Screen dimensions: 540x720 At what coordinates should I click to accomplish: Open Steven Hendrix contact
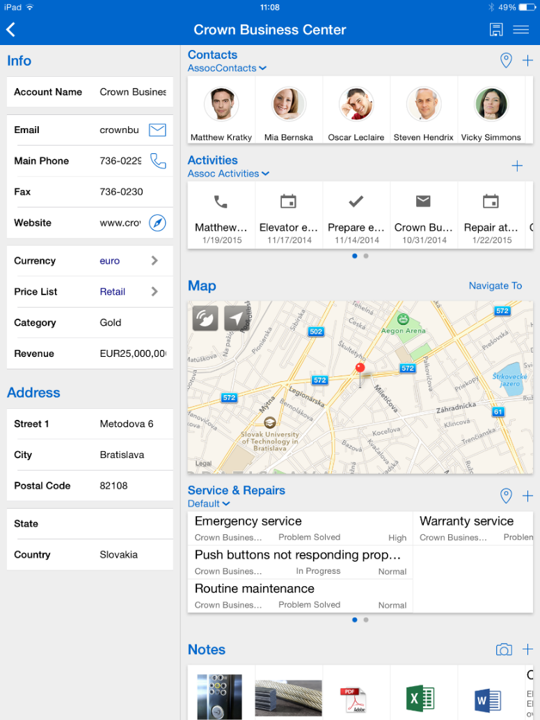click(x=424, y=110)
